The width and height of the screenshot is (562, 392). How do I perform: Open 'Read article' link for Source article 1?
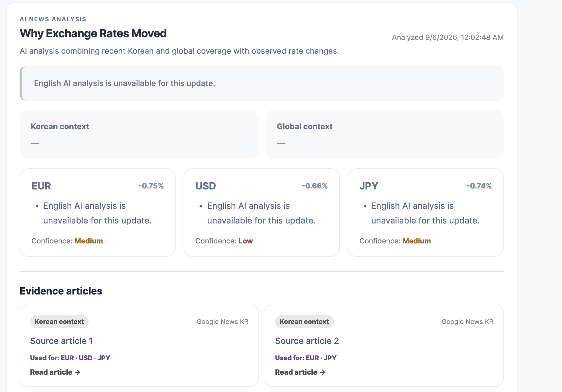click(x=55, y=372)
